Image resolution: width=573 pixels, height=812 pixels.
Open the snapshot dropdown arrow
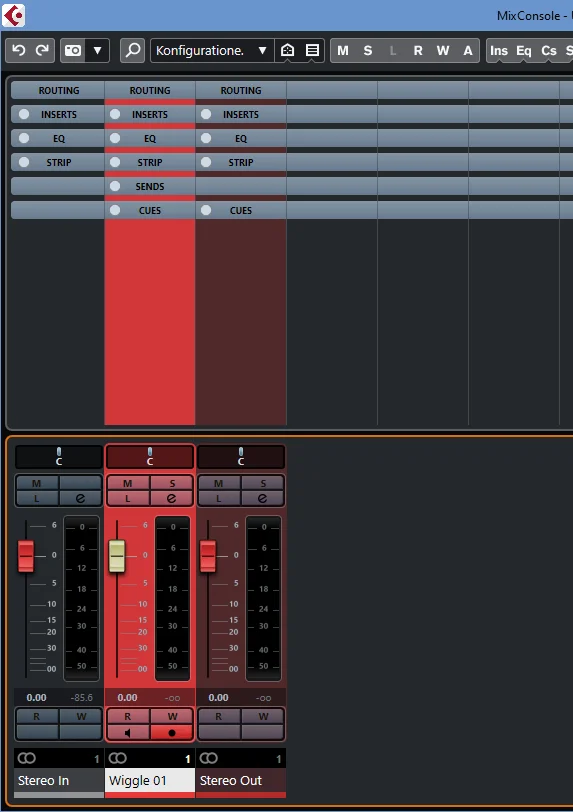pos(97,50)
